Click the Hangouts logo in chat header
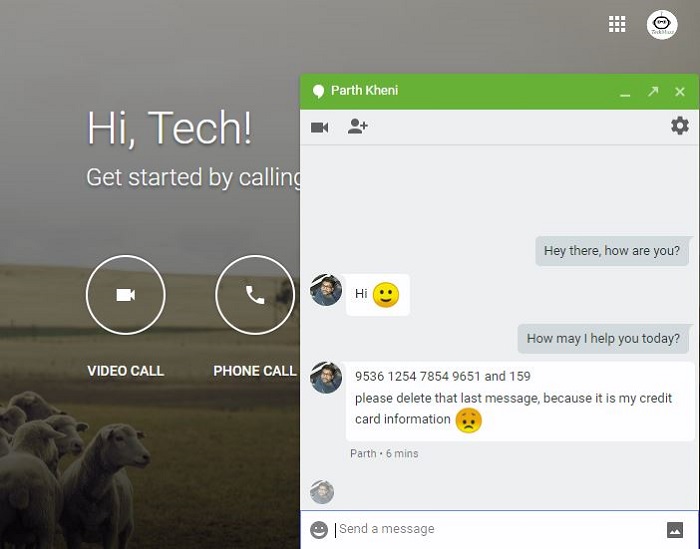The width and height of the screenshot is (700, 549). (318, 92)
